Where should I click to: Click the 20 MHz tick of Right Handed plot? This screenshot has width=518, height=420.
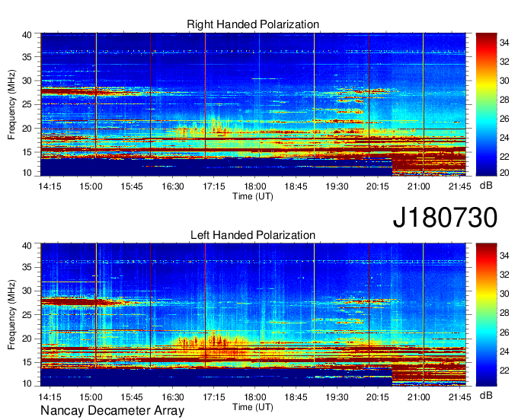pyautogui.click(x=27, y=129)
